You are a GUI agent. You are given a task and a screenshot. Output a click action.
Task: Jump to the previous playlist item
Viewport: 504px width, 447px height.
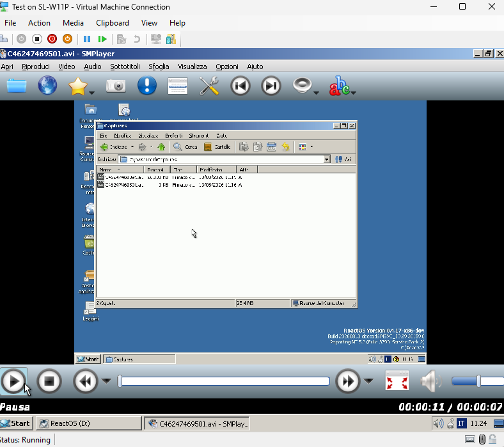pyautogui.click(x=240, y=86)
